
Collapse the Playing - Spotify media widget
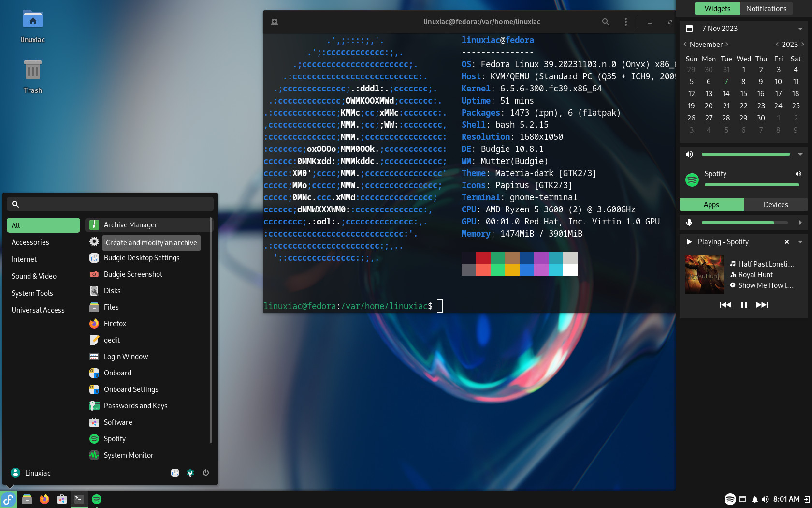pyautogui.click(x=800, y=242)
